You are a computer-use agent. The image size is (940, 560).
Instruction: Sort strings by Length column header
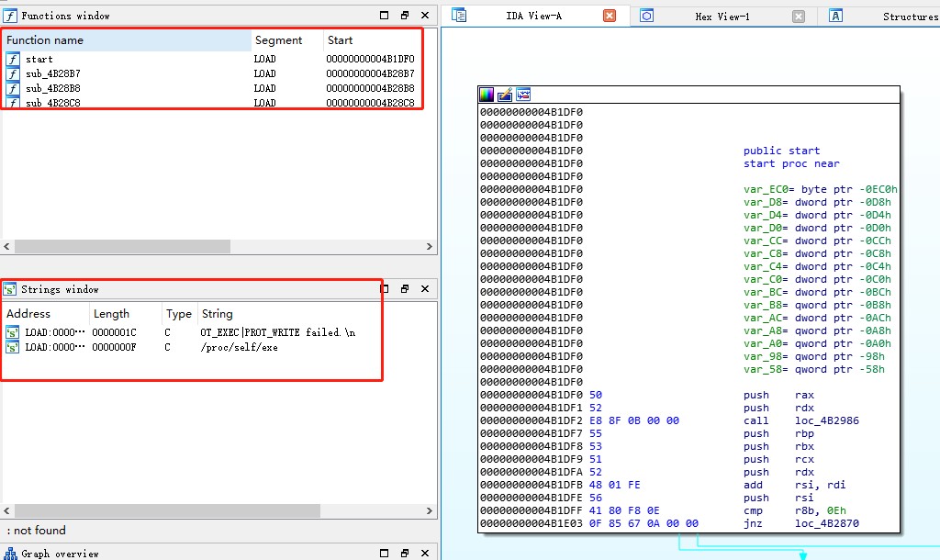tap(111, 314)
